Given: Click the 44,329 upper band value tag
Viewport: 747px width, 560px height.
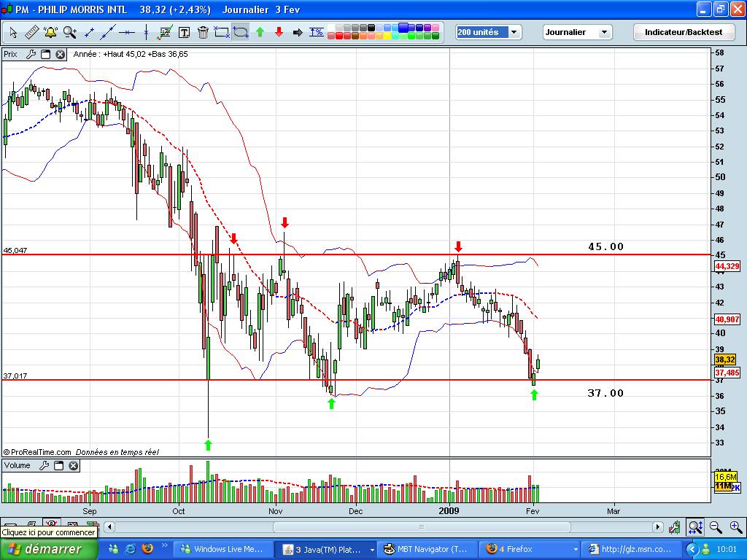Looking at the screenshot, I should pyautogui.click(x=727, y=266).
